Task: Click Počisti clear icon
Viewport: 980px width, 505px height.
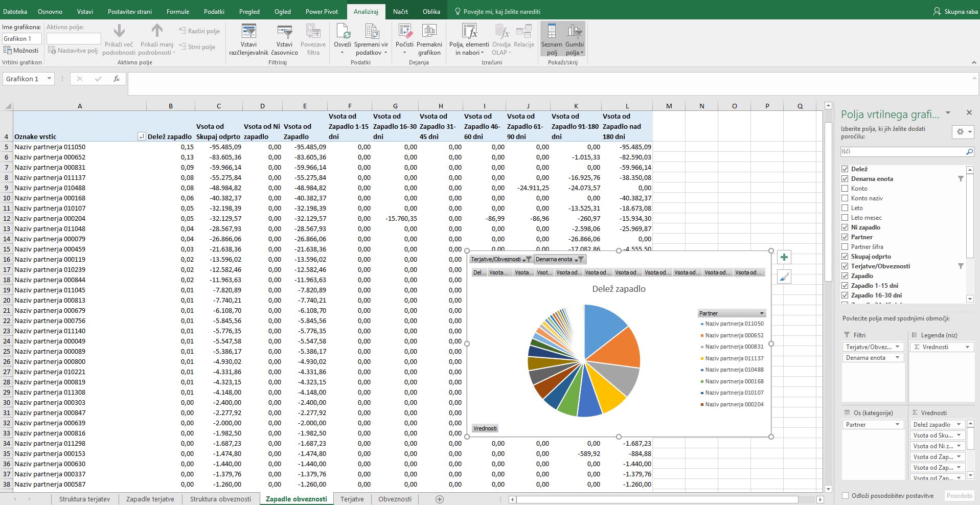Action: click(x=404, y=32)
